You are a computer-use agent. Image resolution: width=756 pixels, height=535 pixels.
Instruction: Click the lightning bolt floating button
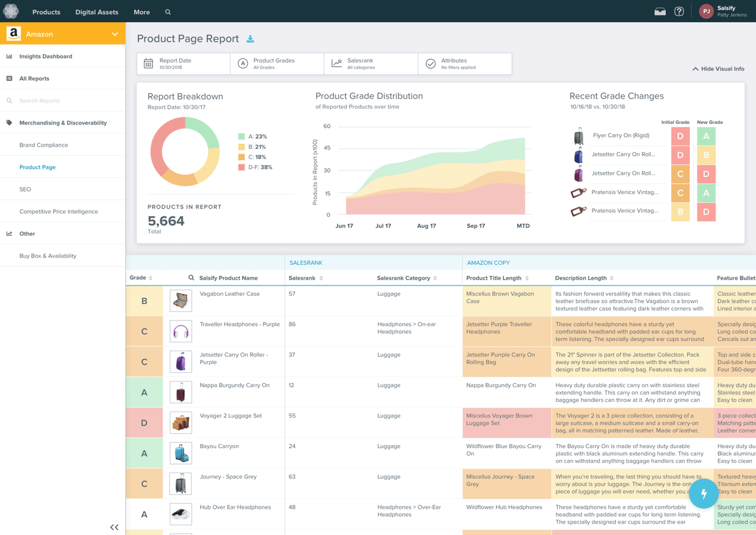(x=704, y=493)
